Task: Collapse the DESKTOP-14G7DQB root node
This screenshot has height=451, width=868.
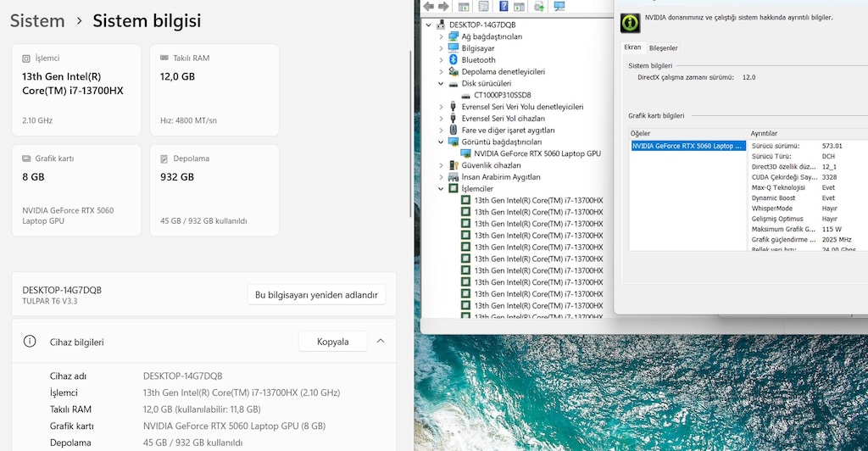Action: 428,25
